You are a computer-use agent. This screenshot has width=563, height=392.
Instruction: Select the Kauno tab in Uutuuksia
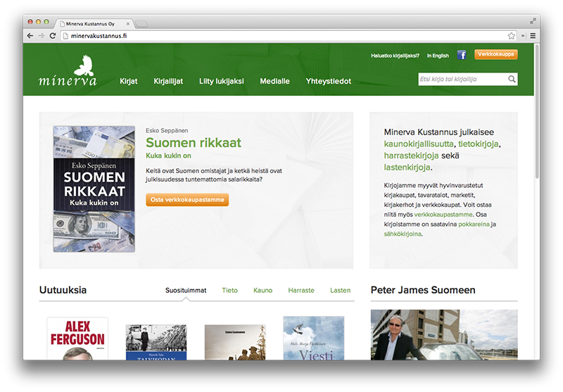click(x=262, y=290)
